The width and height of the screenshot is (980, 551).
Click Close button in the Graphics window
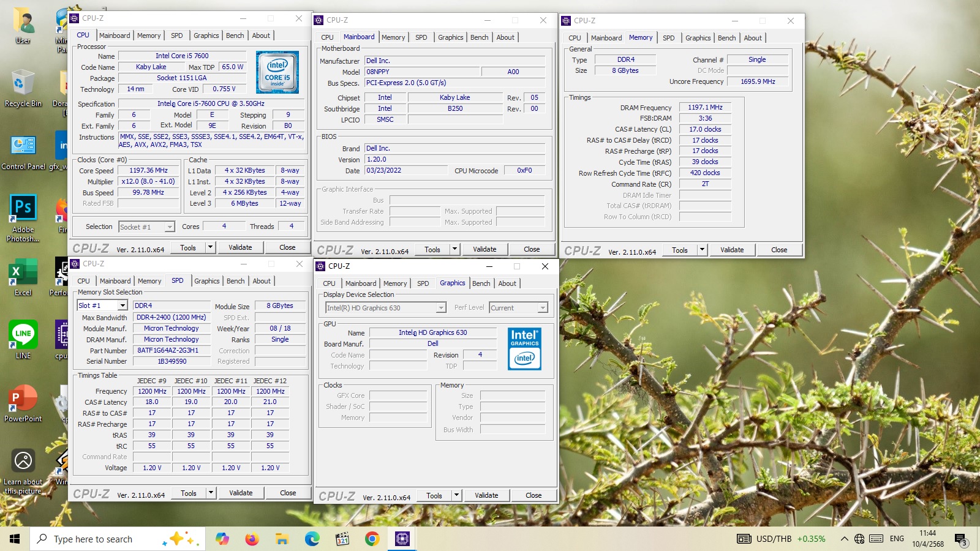tap(533, 495)
